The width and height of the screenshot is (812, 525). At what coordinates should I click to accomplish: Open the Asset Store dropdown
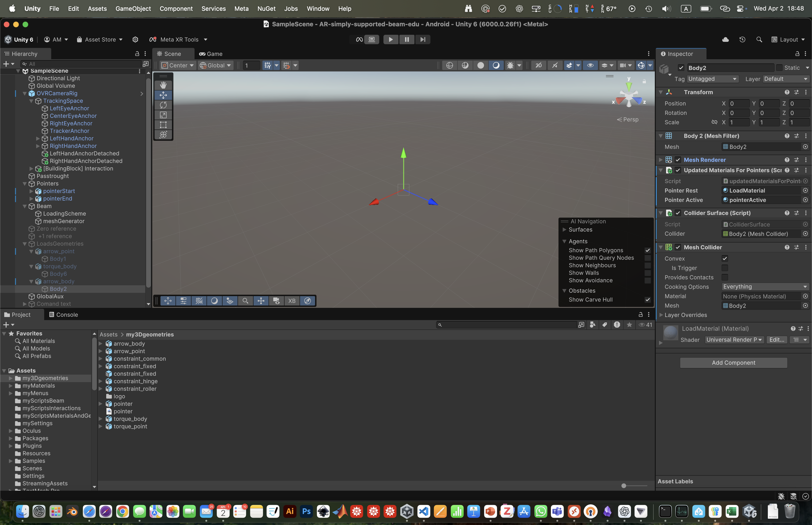pyautogui.click(x=99, y=39)
